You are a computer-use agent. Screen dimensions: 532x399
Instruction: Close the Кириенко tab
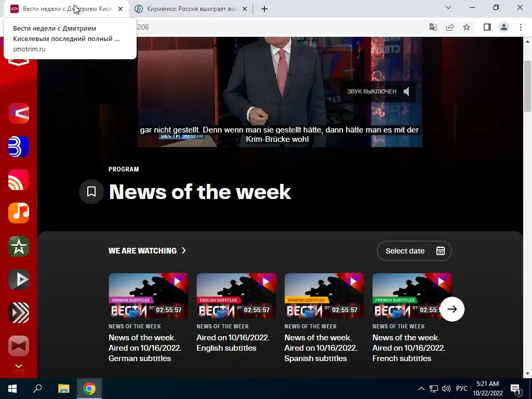click(244, 9)
